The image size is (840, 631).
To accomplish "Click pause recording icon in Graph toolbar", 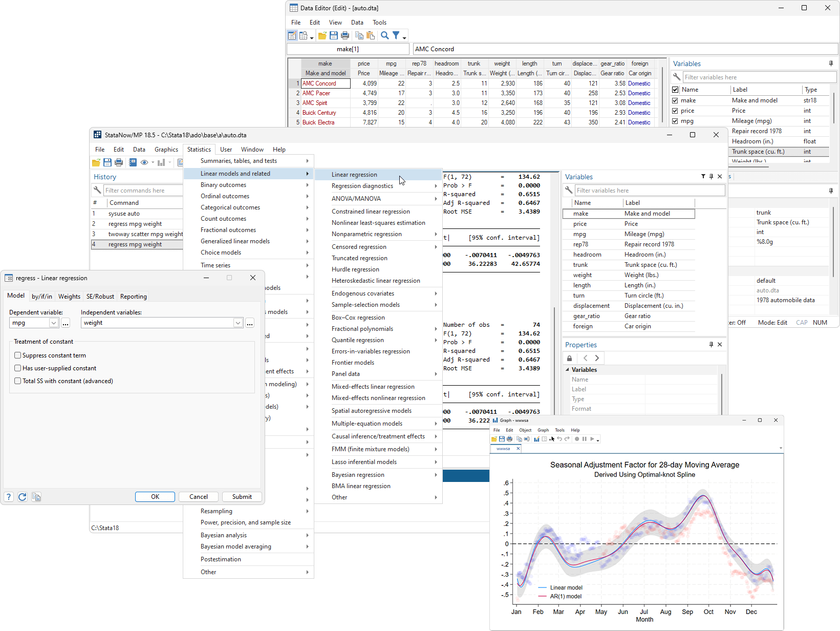I will coord(585,439).
